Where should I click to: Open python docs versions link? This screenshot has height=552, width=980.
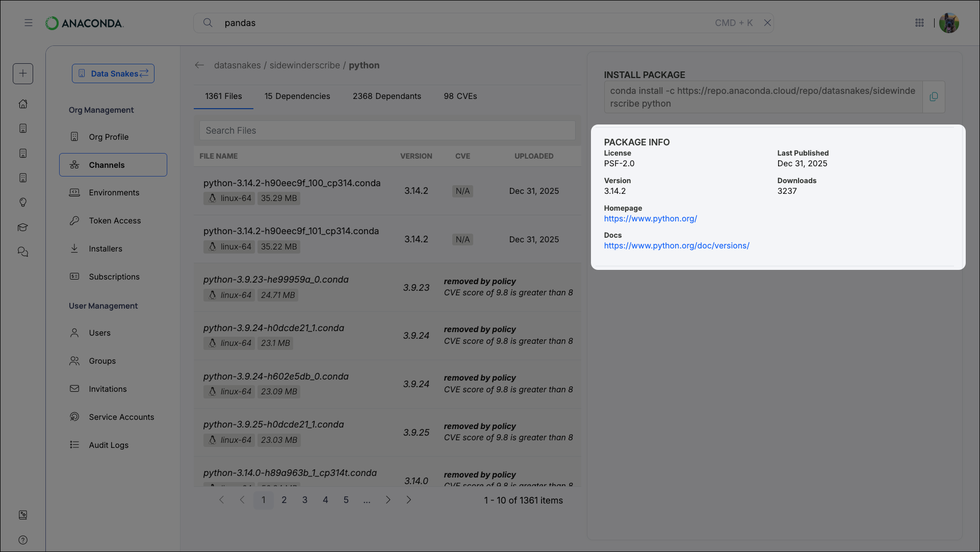click(677, 246)
